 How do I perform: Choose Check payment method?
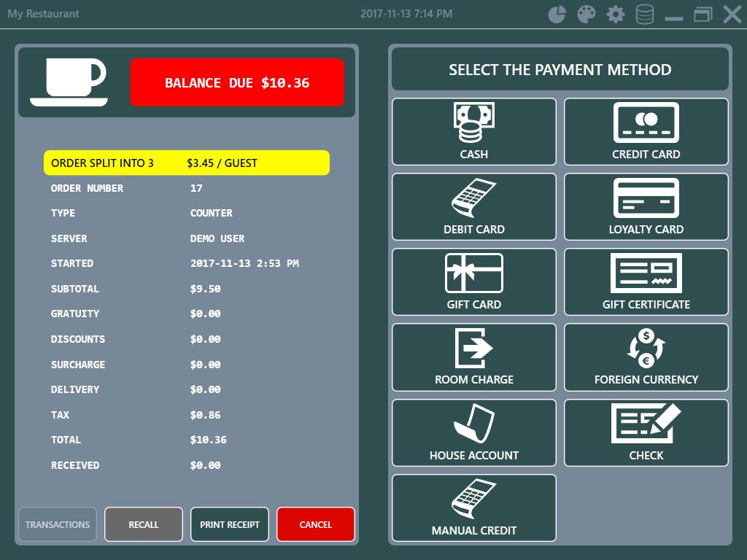[646, 432]
